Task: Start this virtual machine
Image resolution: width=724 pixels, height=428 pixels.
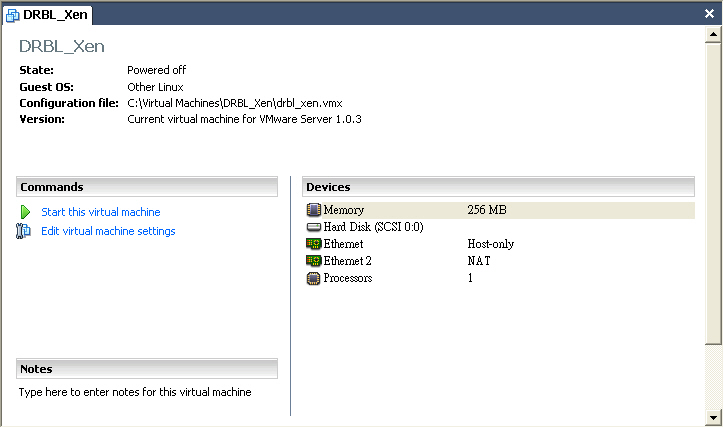Action: point(101,212)
